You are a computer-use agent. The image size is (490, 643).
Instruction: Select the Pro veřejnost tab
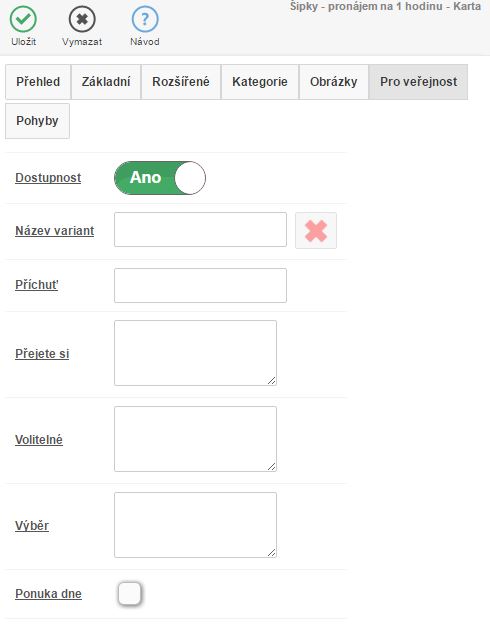click(x=418, y=82)
